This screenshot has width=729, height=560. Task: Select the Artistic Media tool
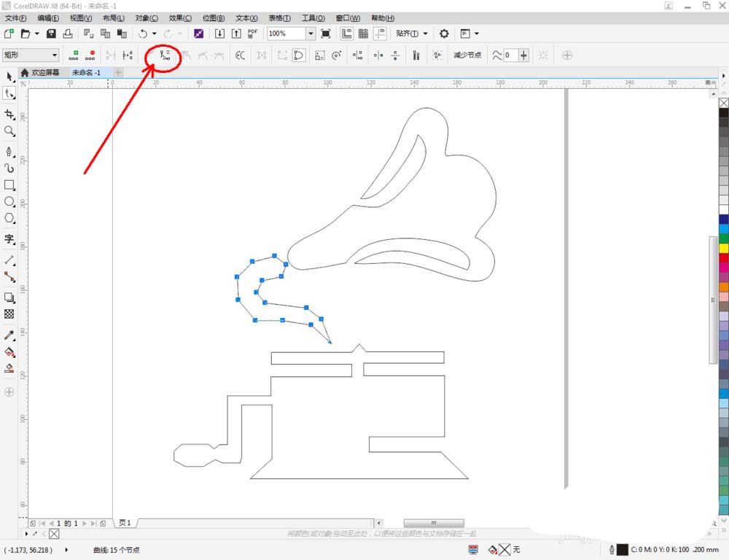pyautogui.click(x=9, y=168)
